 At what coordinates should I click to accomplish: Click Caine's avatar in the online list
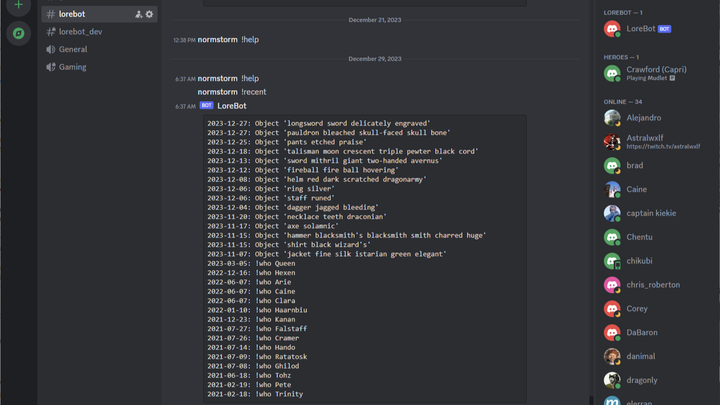point(612,189)
